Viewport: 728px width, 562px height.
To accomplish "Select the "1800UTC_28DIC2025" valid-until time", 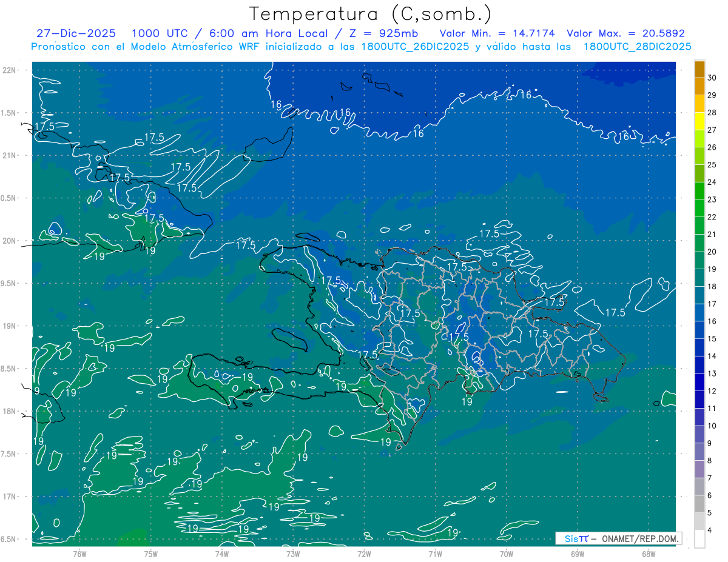I will pyautogui.click(x=637, y=47).
